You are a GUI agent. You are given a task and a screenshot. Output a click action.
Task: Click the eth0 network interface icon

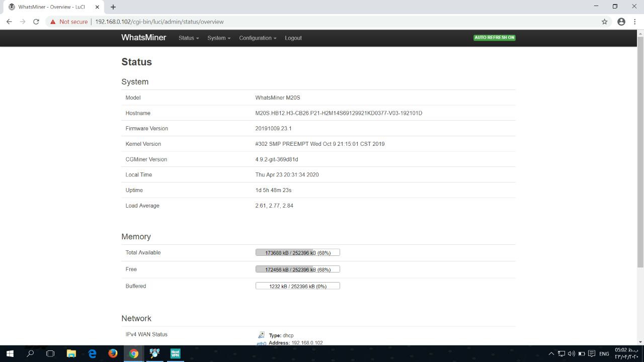[x=261, y=335]
